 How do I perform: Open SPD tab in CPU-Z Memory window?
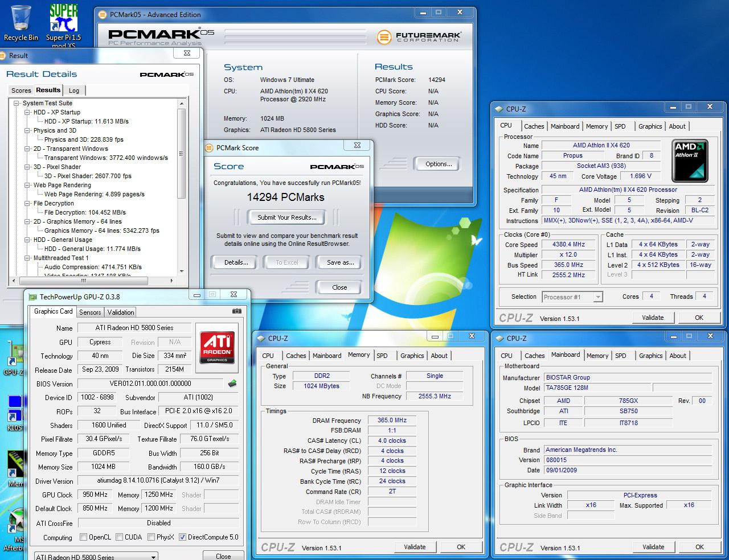pyautogui.click(x=382, y=356)
